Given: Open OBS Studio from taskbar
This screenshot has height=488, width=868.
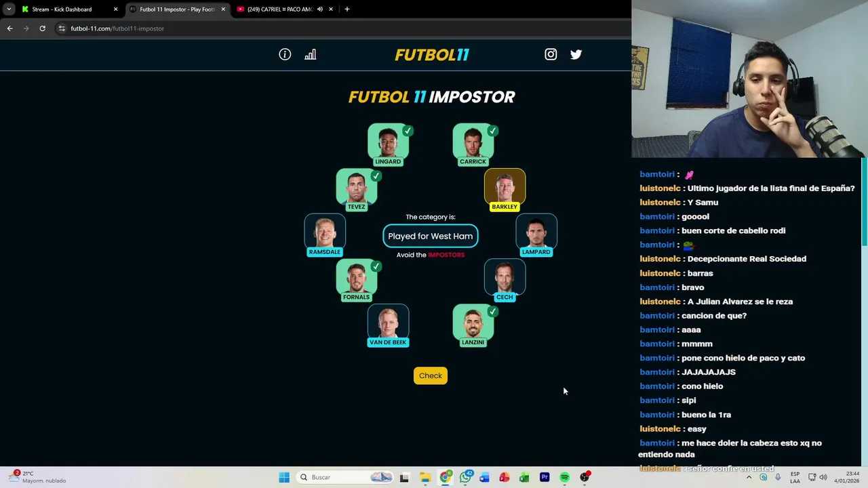Looking at the screenshot, I should (x=585, y=477).
